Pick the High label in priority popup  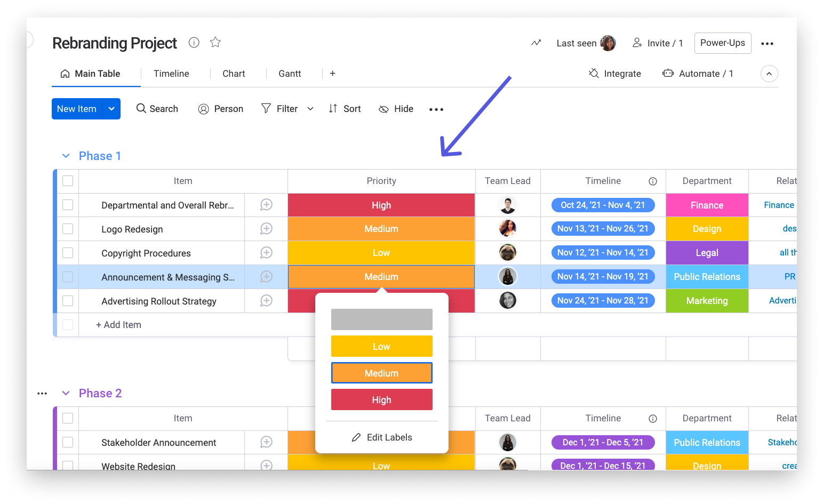click(x=382, y=399)
